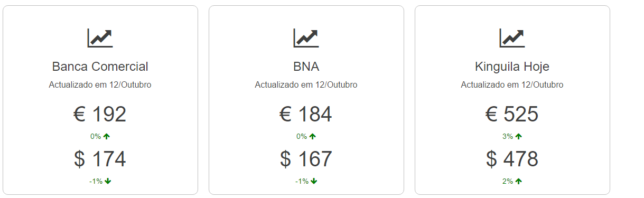Click the chart icon above BNA
The width and height of the screenshot is (644, 198).
306,37
